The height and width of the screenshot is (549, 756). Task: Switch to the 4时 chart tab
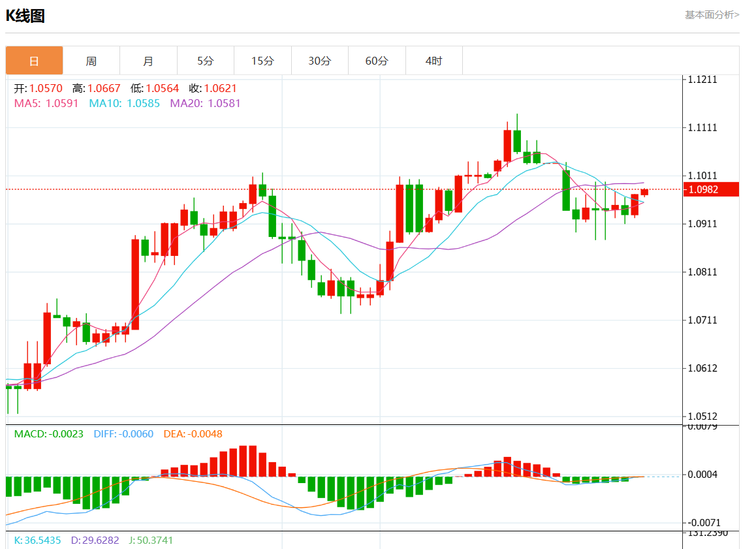433,61
